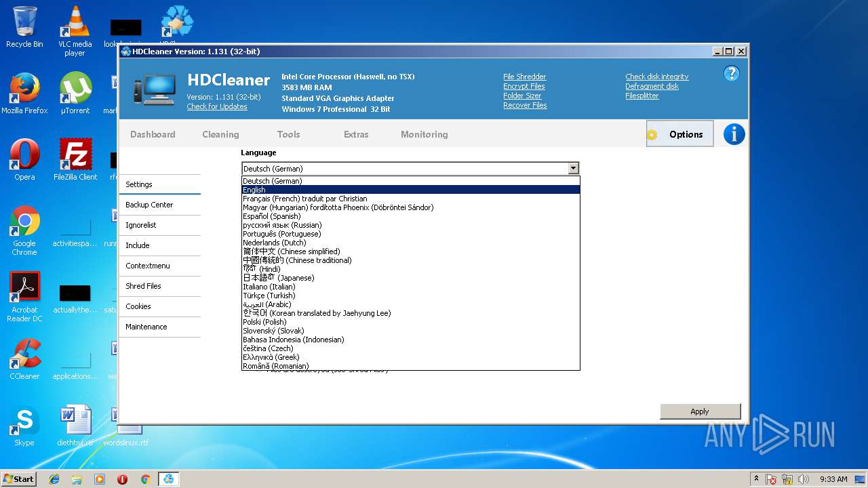Click the Apply button
This screenshot has width=868, height=488.
point(700,411)
